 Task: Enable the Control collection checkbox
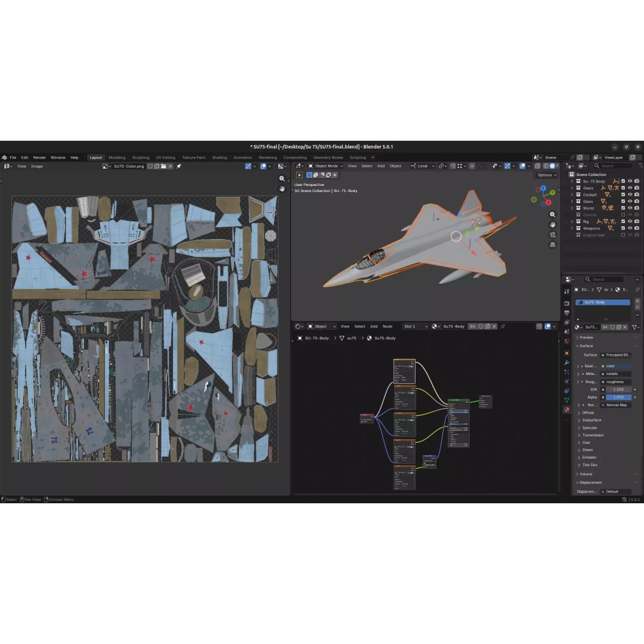pos(623,215)
